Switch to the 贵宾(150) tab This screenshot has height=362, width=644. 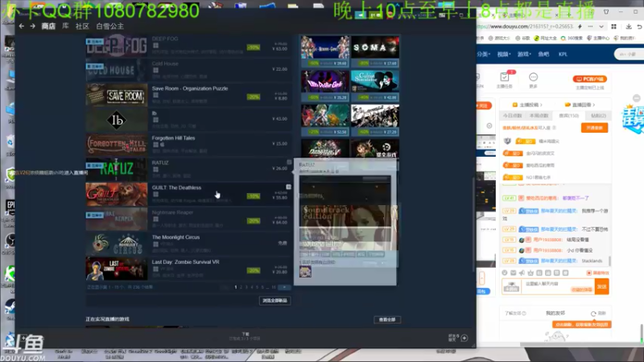(x=569, y=116)
